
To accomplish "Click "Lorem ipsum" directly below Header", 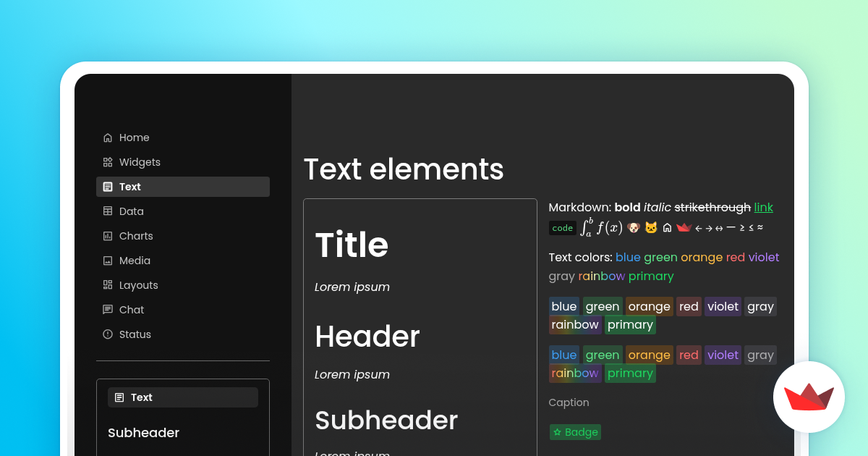I will pyautogui.click(x=352, y=375).
